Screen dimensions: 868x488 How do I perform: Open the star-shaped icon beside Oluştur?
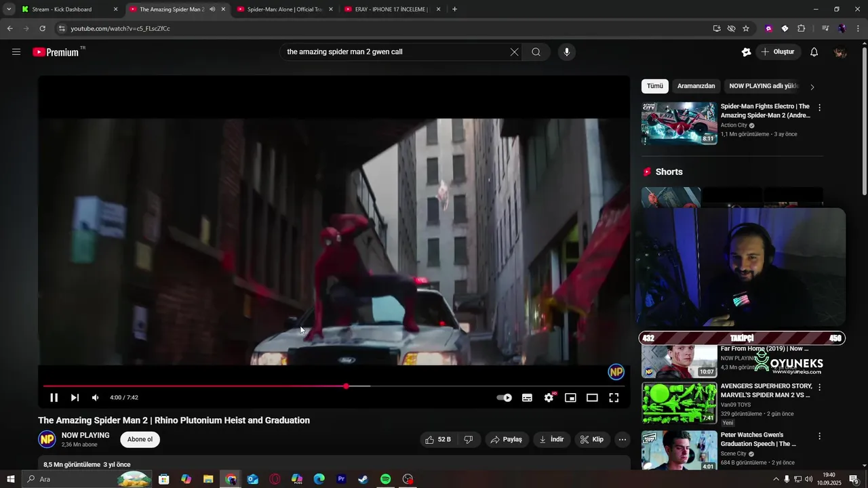[x=746, y=52]
